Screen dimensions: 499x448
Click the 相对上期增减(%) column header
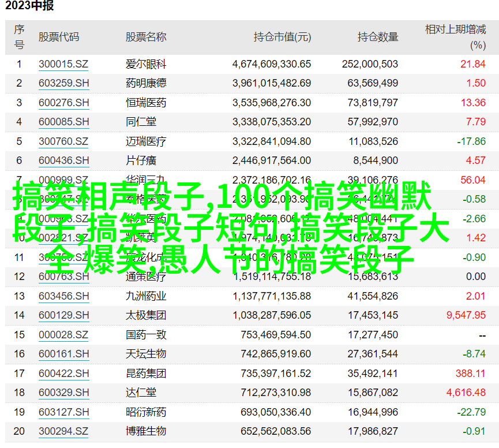pyautogui.click(x=455, y=36)
